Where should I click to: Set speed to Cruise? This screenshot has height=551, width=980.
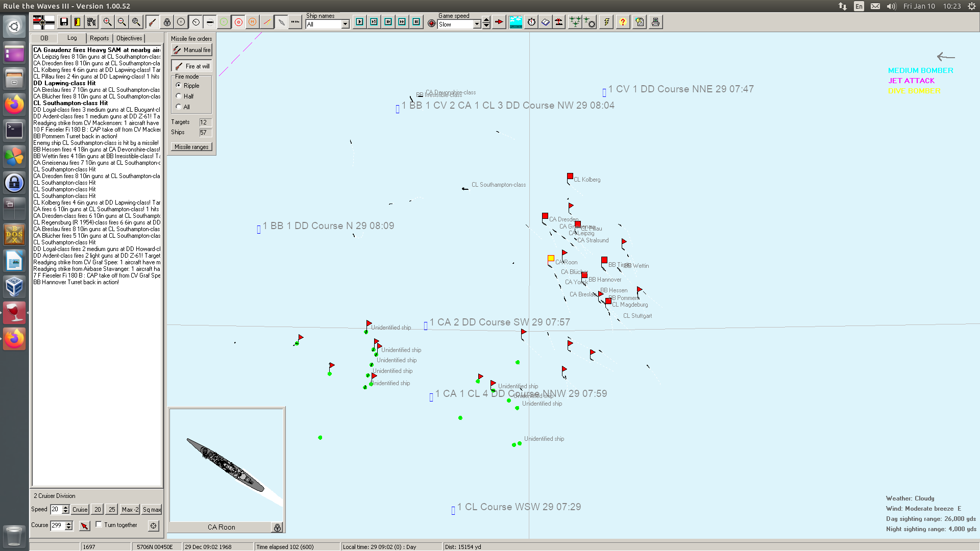point(80,510)
